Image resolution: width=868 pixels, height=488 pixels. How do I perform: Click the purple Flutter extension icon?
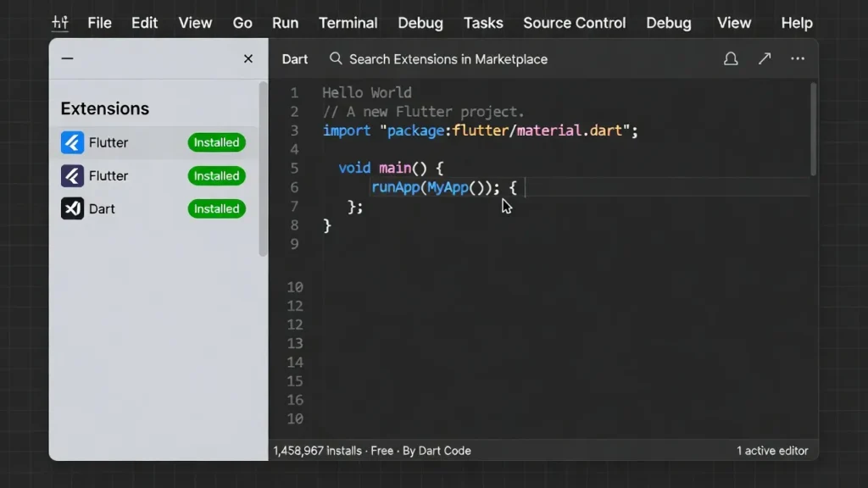(x=72, y=175)
